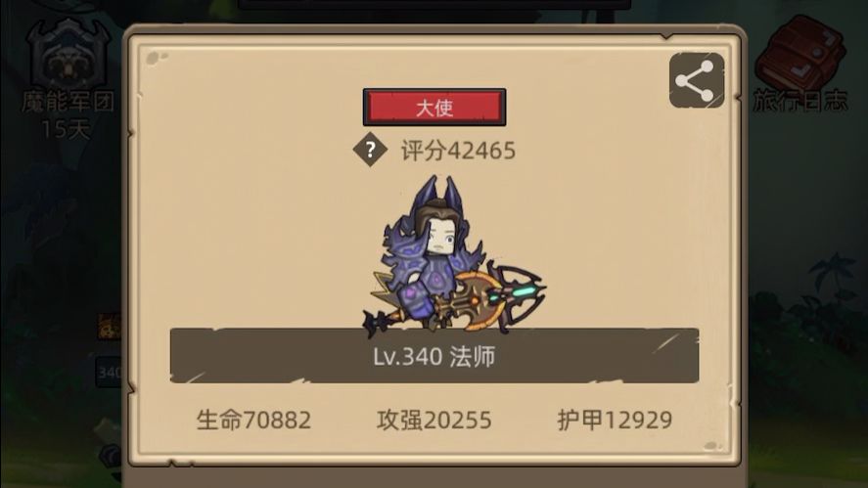Tap the dark bar above the card

(x=434, y=5)
